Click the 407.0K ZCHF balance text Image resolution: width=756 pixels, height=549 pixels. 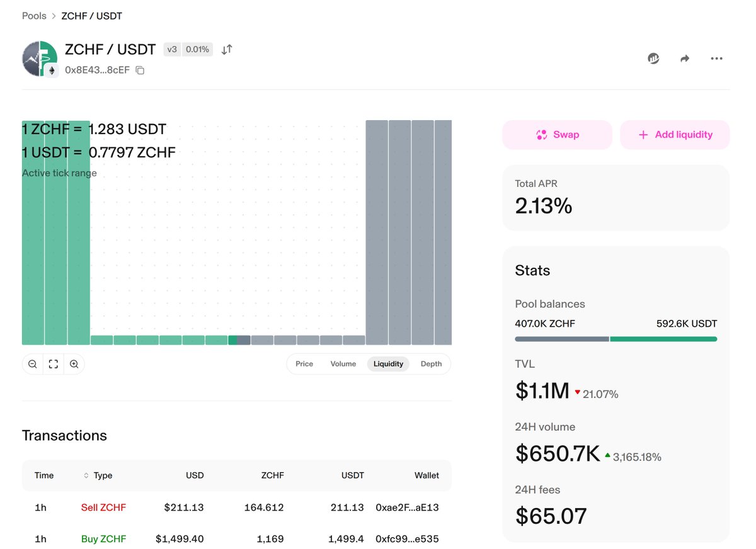point(545,324)
